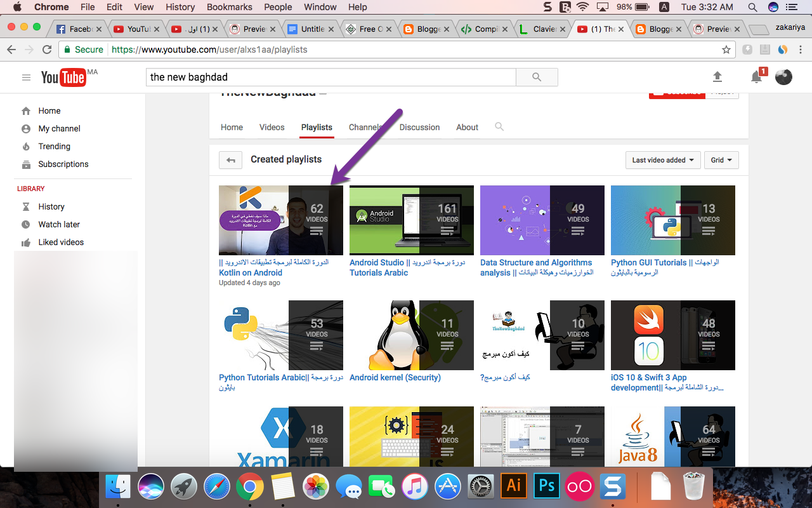
Task: Reload the page with the refresh icon
Action: pos(47,50)
